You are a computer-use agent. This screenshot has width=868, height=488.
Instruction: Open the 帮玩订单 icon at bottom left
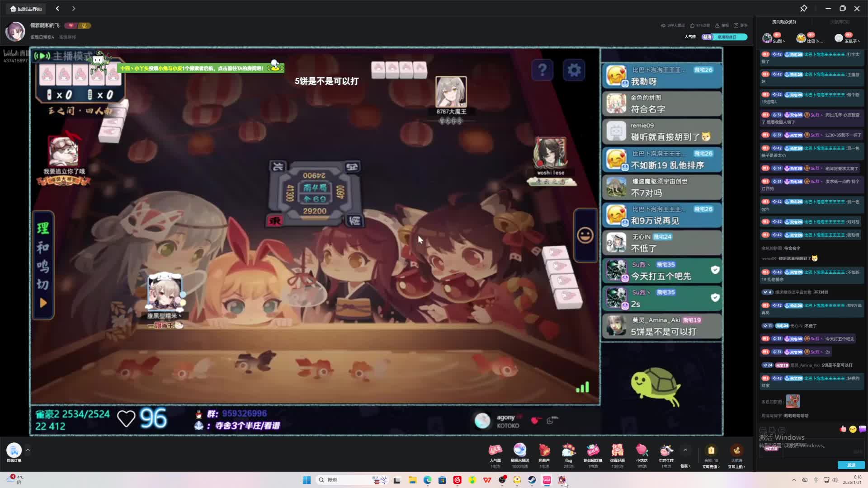[x=14, y=450]
